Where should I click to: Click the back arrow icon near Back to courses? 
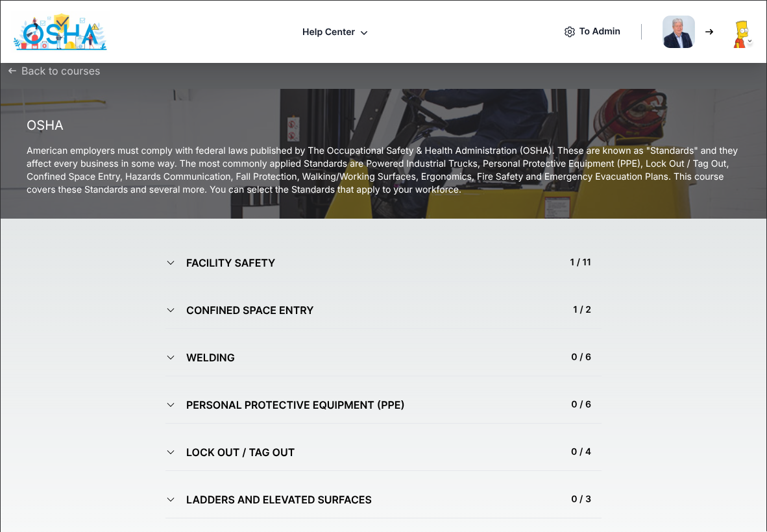tap(12, 71)
